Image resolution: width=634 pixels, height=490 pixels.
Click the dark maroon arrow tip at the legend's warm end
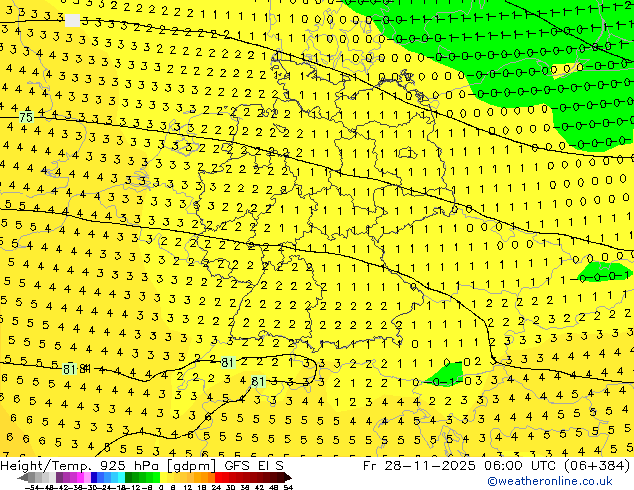288,478
